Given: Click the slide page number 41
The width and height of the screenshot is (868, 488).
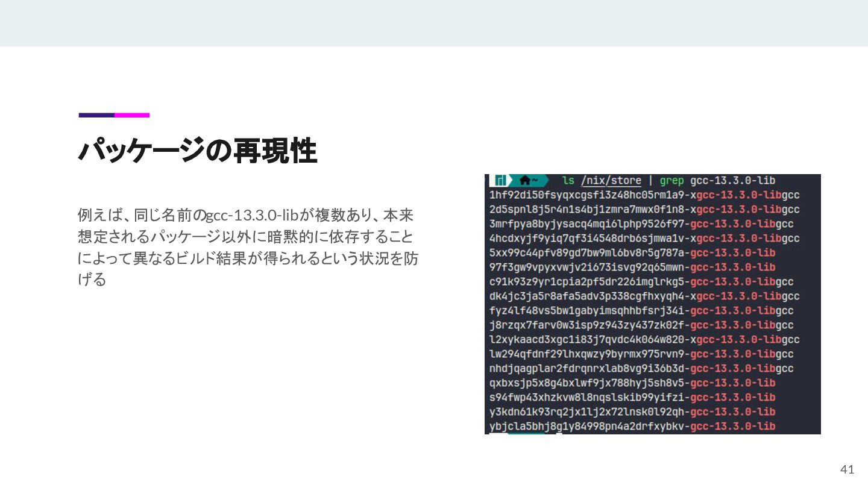Looking at the screenshot, I should coord(848,470).
